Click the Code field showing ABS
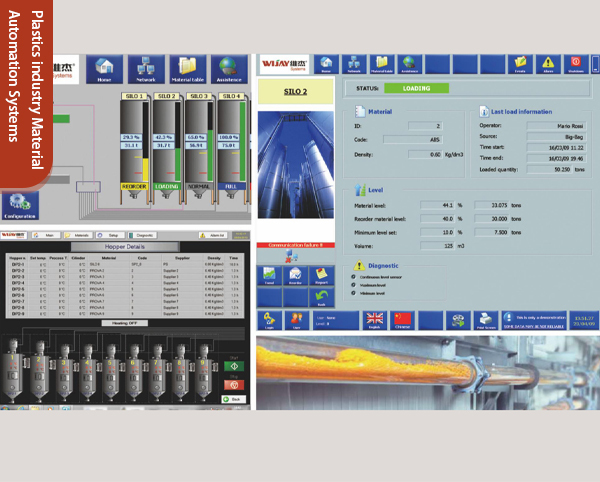The height and width of the screenshot is (482, 600). pyautogui.click(x=413, y=140)
